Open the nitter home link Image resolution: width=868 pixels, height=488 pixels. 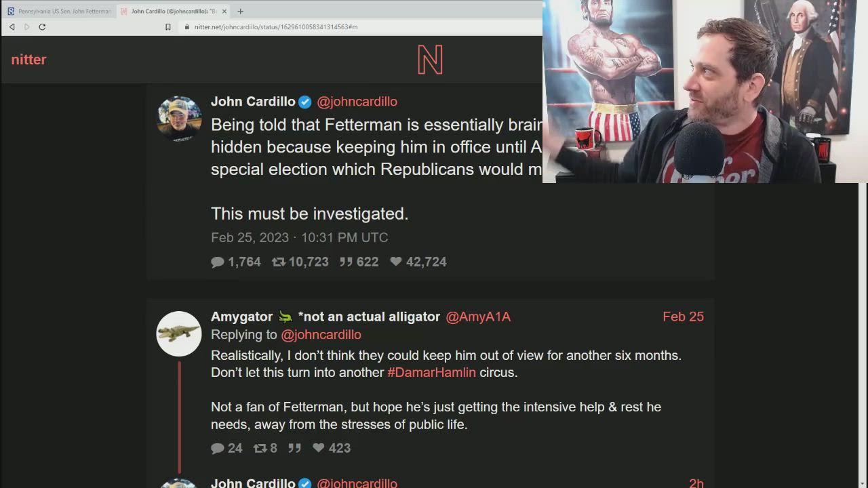(x=28, y=60)
